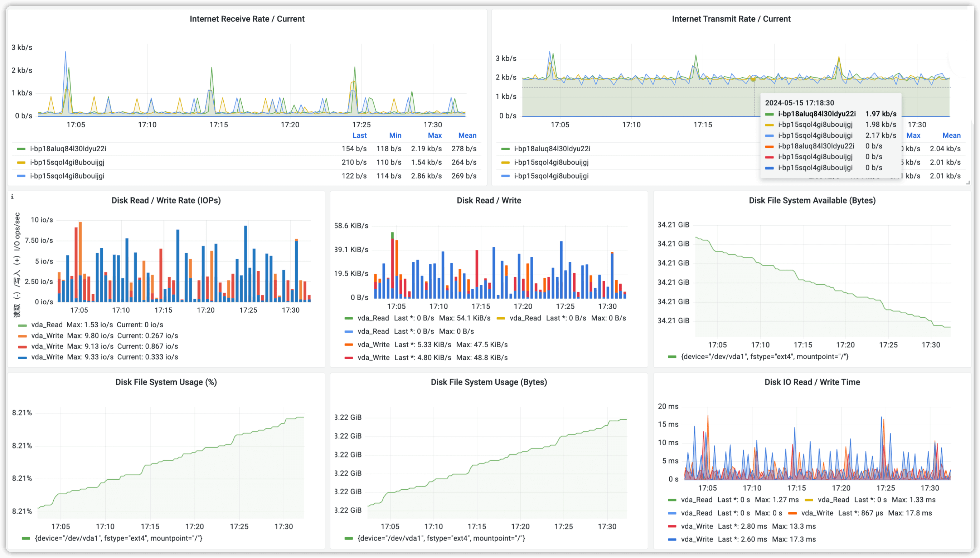Open the Internet Transmit Rate / Current panel title menu
Screen dimensions: 980x558
point(731,19)
